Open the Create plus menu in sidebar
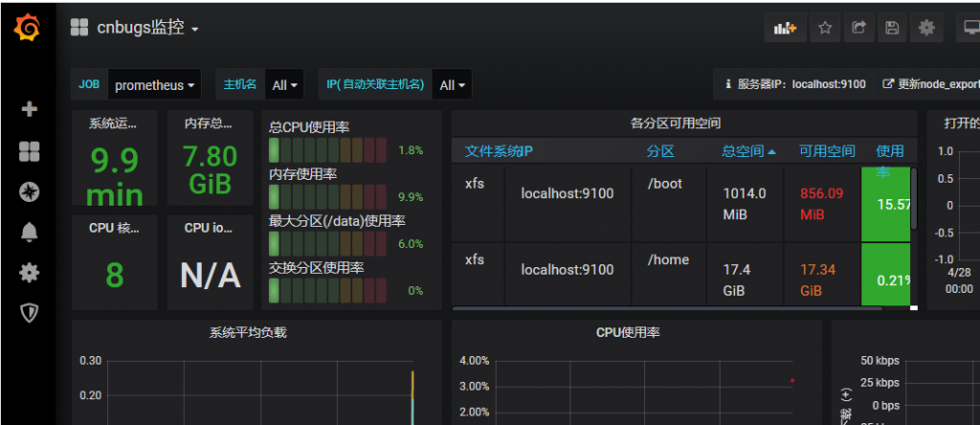This screenshot has height=425, width=980. (x=29, y=109)
